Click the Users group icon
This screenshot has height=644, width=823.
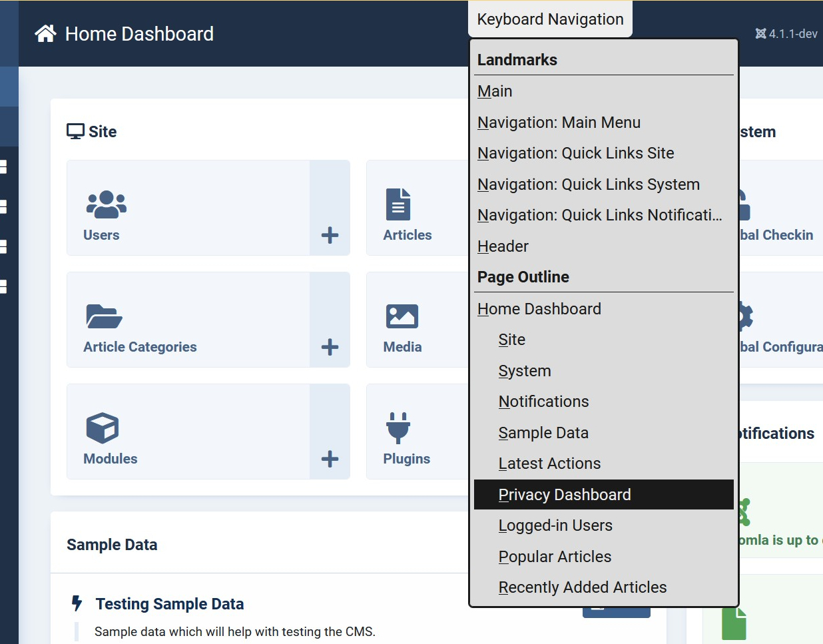click(106, 204)
